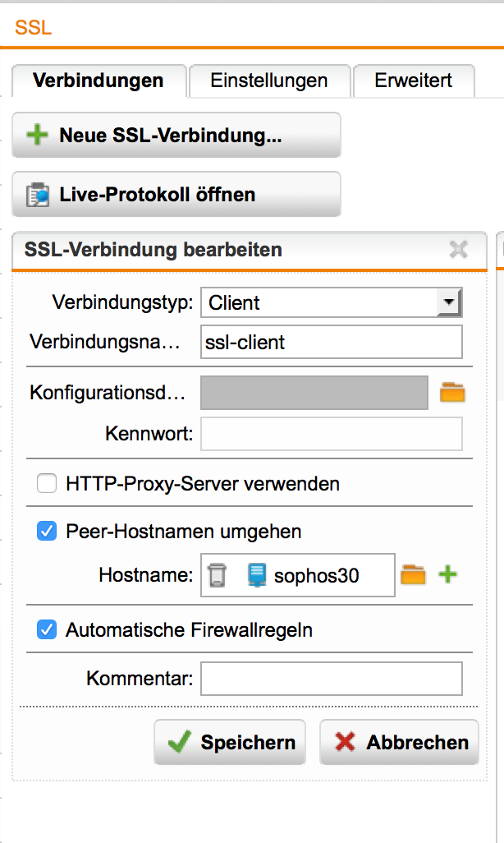Open the Erweitert tab

[414, 81]
